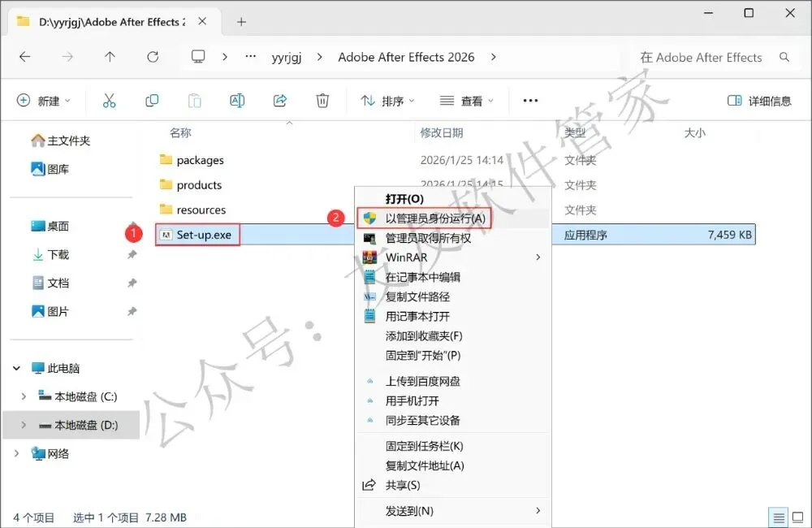Open the 排序 sort dropdown
The image size is (812, 528).
pyautogui.click(x=387, y=101)
